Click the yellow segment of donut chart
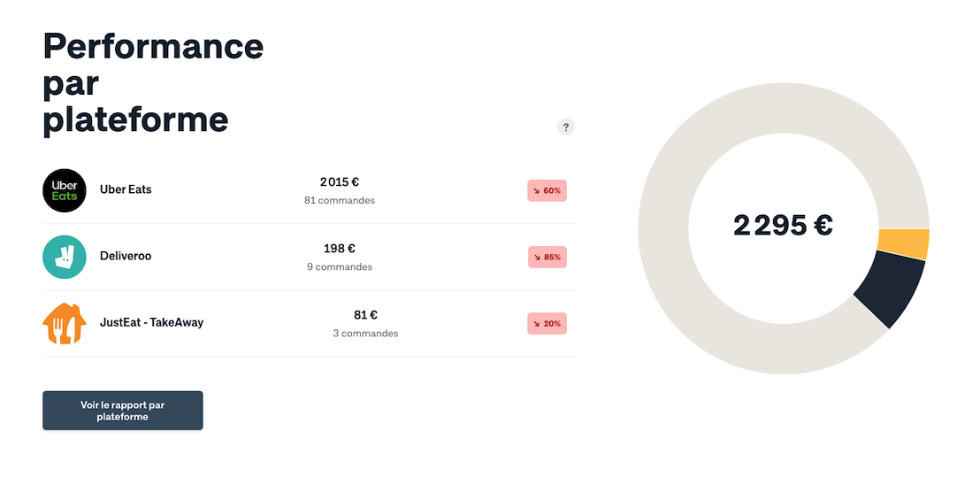Viewport: 980px width, 493px height. click(x=902, y=243)
